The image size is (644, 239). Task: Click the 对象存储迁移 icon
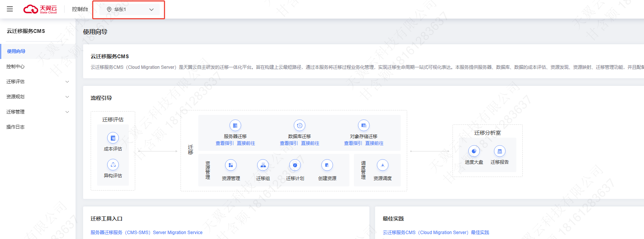pos(364,126)
